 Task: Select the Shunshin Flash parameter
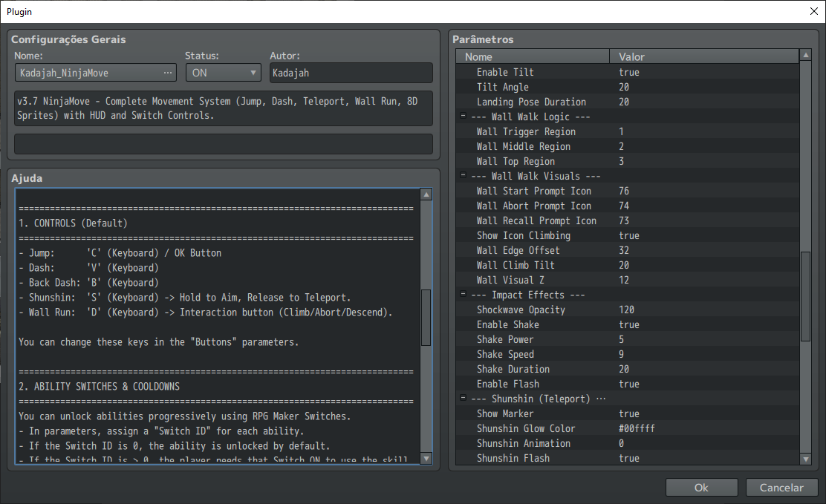[x=628, y=458]
